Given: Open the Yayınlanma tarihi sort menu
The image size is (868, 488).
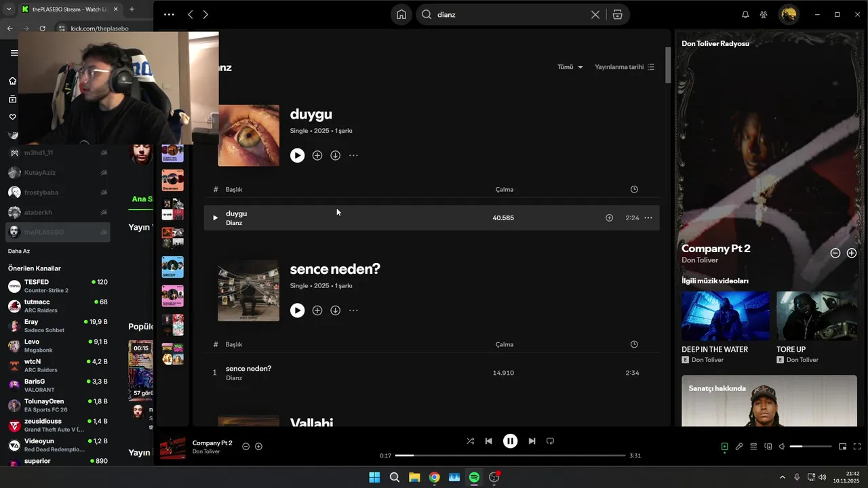Looking at the screenshot, I should [625, 67].
